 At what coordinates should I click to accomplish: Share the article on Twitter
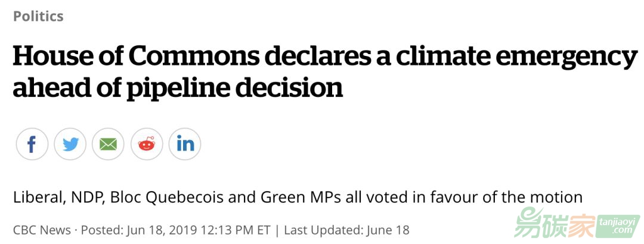click(x=70, y=145)
